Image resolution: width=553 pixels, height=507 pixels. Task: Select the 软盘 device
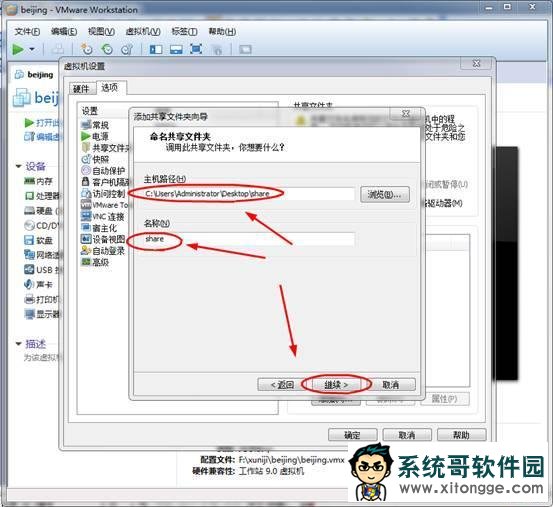tap(38, 240)
